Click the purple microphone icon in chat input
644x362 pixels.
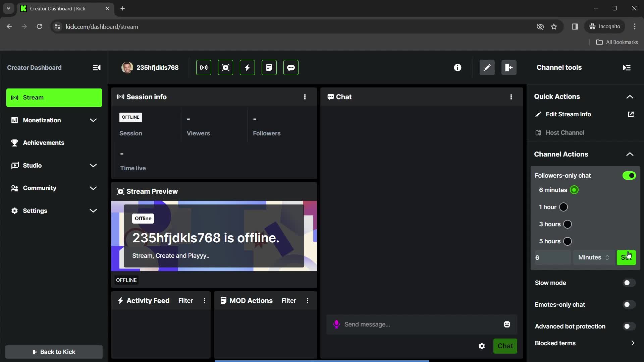click(336, 324)
